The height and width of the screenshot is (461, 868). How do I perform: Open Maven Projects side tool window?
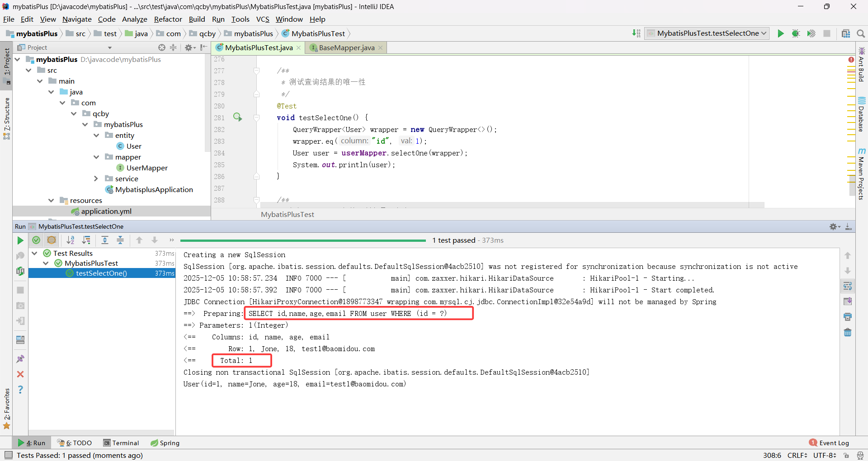(x=862, y=174)
